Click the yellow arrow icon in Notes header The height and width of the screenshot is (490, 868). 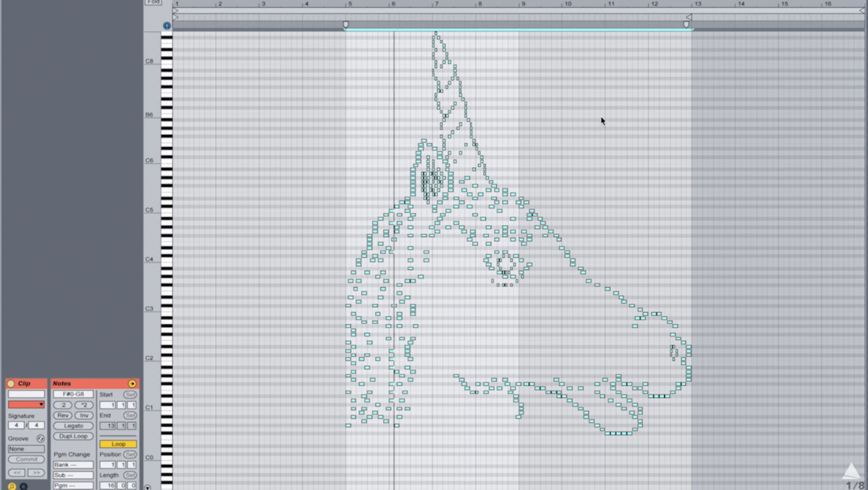[132, 384]
